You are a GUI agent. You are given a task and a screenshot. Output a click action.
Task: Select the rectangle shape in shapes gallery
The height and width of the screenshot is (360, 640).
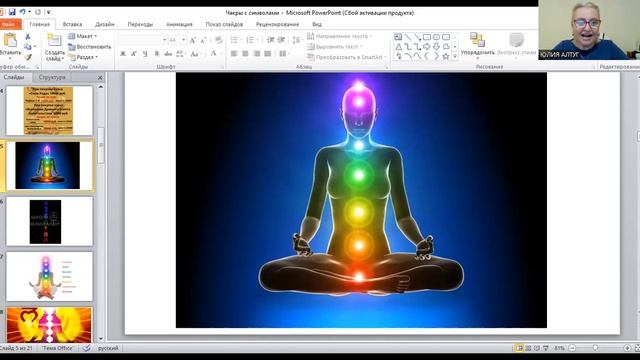coord(427,37)
